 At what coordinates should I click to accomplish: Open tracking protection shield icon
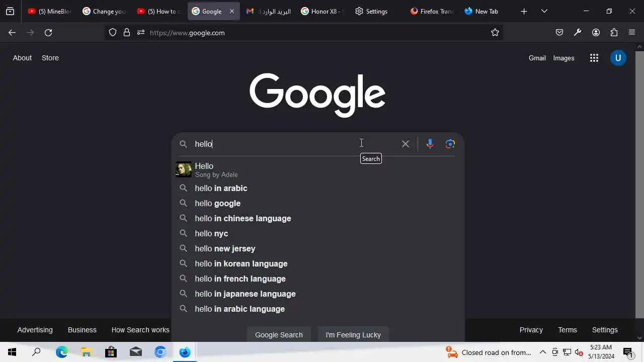coord(113,33)
